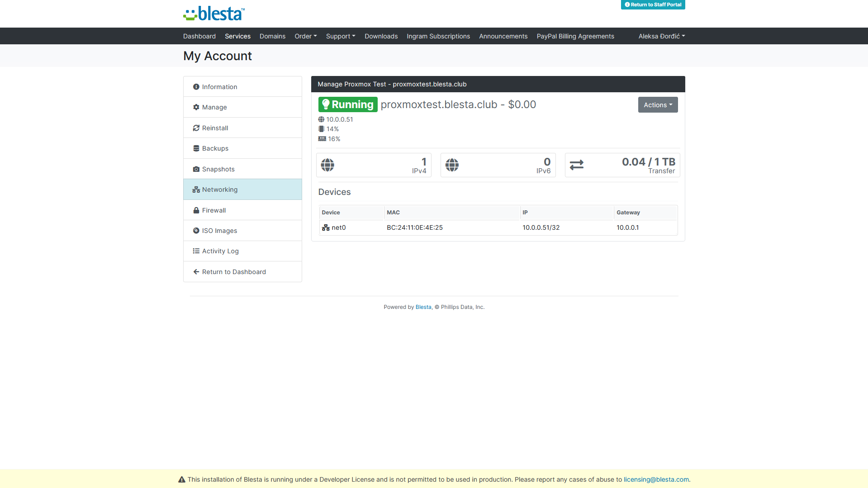Viewport: 868px width, 488px height.
Task: Click the Manage gear icon in sidebar
Action: pos(196,107)
